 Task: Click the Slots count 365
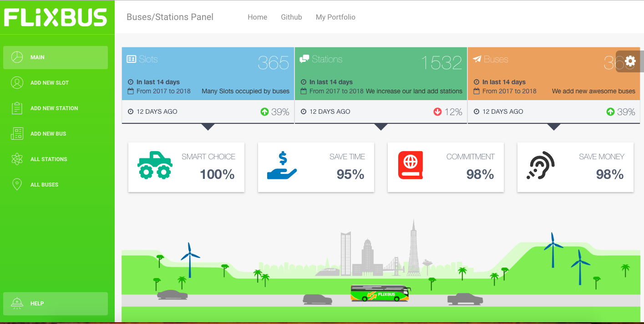pyautogui.click(x=274, y=63)
